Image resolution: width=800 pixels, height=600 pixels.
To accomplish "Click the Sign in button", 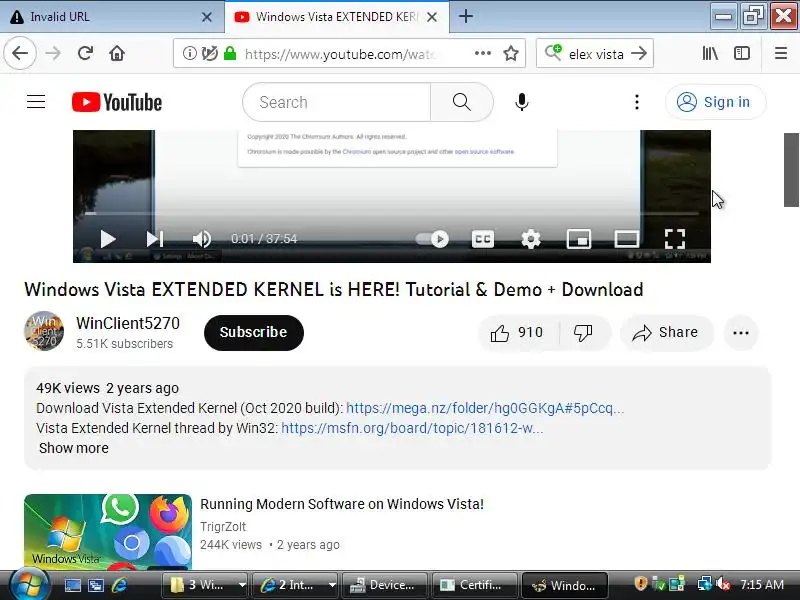I will (715, 102).
